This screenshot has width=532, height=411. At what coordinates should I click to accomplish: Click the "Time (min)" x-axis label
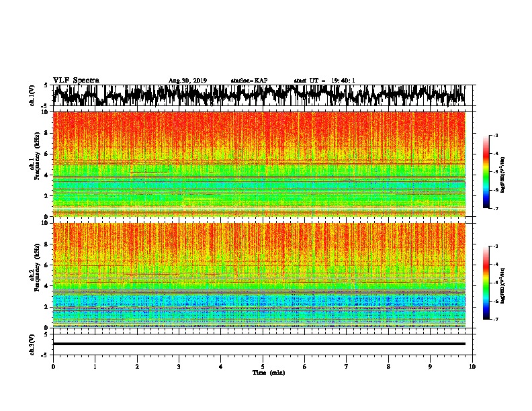(269, 373)
